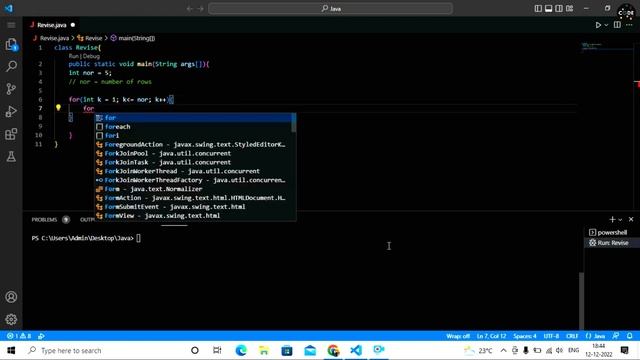640x360 pixels.
Task: Open errors and warnings in status bar
Action: (19, 336)
